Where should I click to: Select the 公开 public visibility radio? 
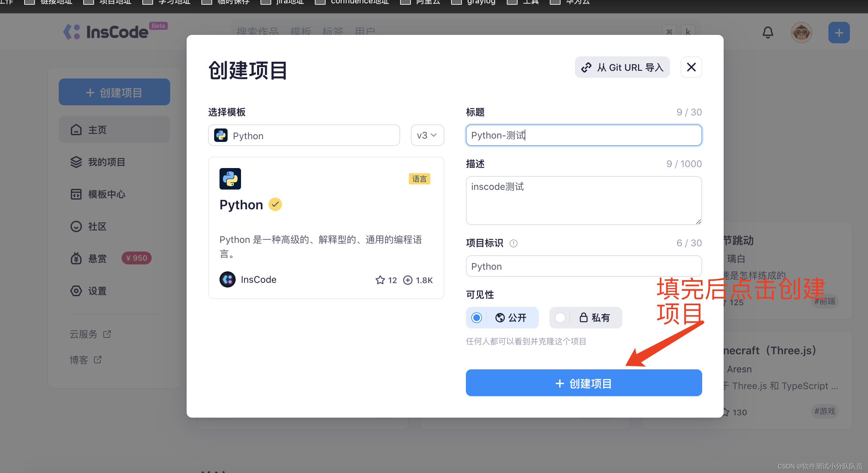pyautogui.click(x=476, y=317)
